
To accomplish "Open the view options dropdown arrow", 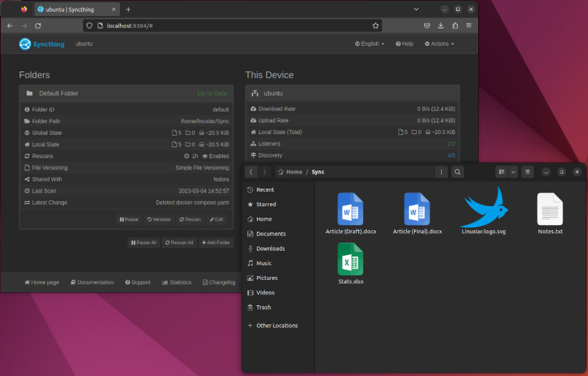I will [x=513, y=172].
